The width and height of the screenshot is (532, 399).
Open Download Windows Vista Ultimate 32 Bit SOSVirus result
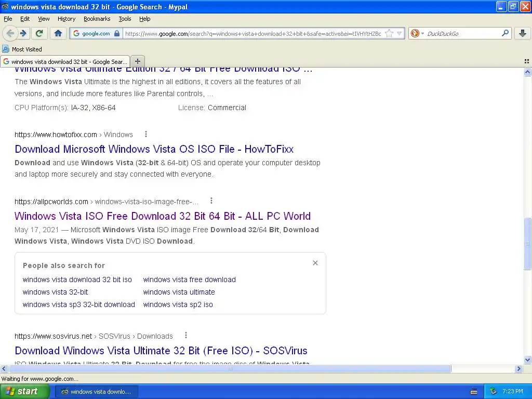click(161, 351)
